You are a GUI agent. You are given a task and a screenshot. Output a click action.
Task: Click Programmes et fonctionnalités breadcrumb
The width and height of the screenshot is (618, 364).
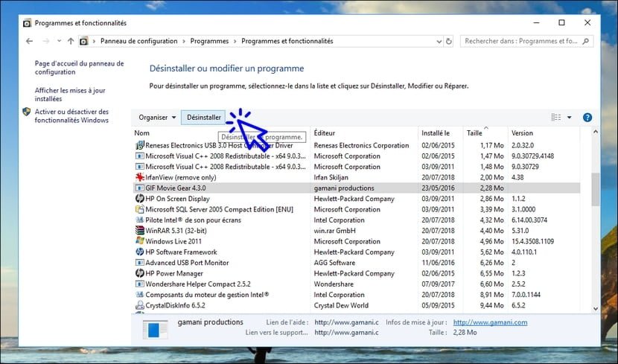(287, 41)
